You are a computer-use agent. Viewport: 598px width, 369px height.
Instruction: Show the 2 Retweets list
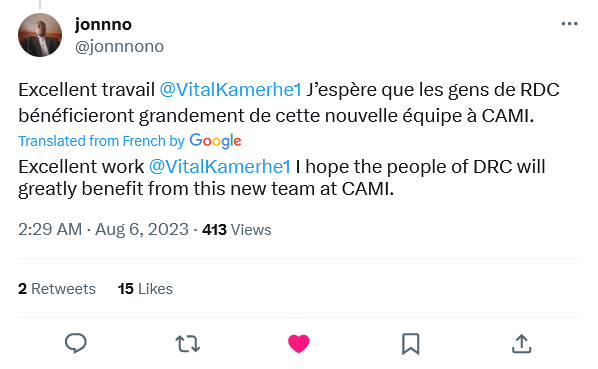pyautogui.click(x=57, y=289)
